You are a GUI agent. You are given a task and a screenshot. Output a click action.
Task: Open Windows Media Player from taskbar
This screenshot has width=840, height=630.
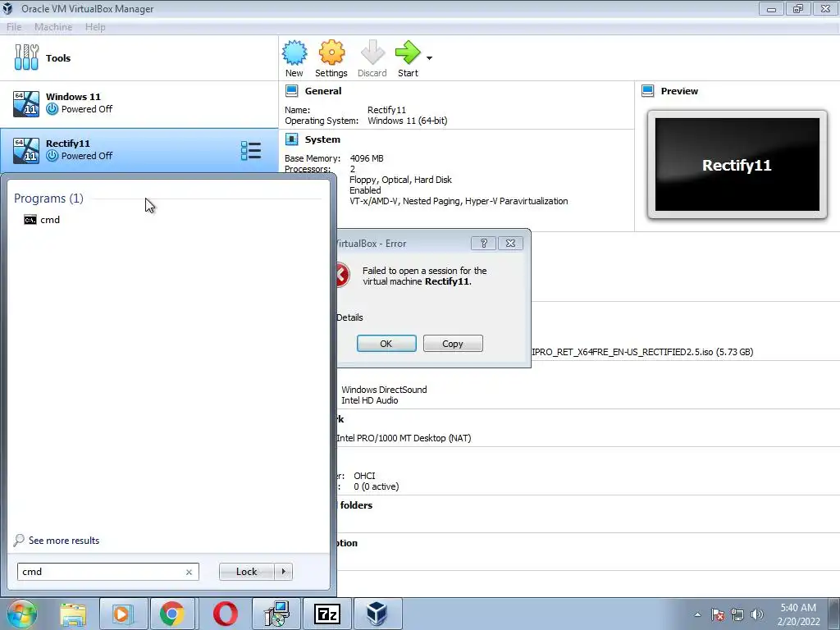coord(122,614)
